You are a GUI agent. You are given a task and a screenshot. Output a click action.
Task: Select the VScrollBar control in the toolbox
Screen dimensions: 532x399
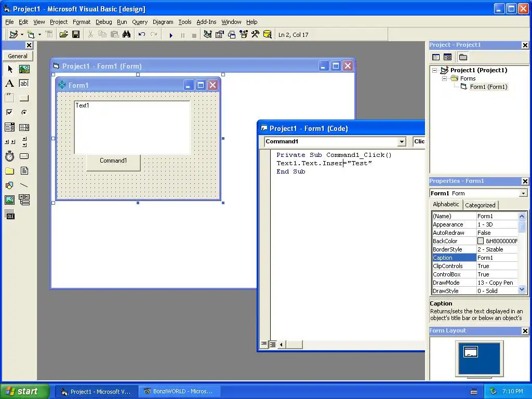coord(24,142)
